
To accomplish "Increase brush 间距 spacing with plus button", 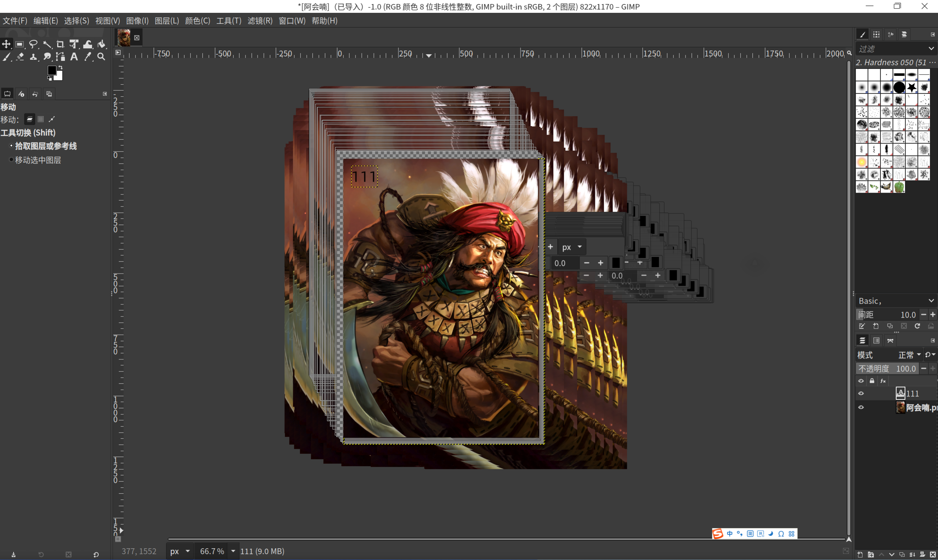I will pos(932,315).
